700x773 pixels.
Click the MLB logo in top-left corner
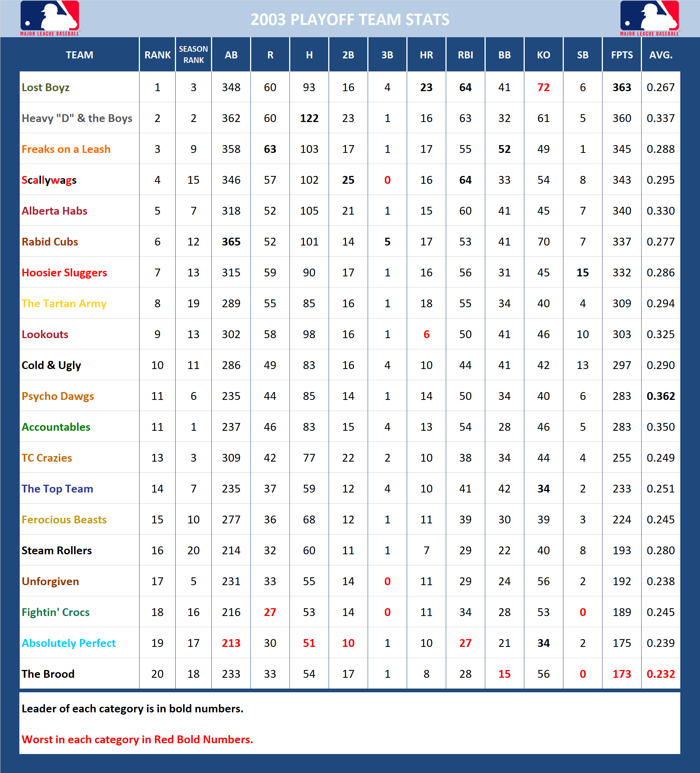click(49, 18)
